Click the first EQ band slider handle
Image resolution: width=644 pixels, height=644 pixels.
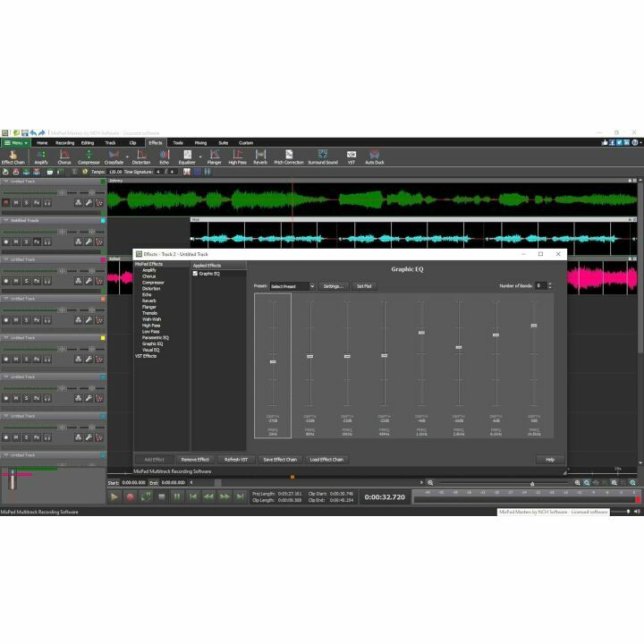(273, 362)
